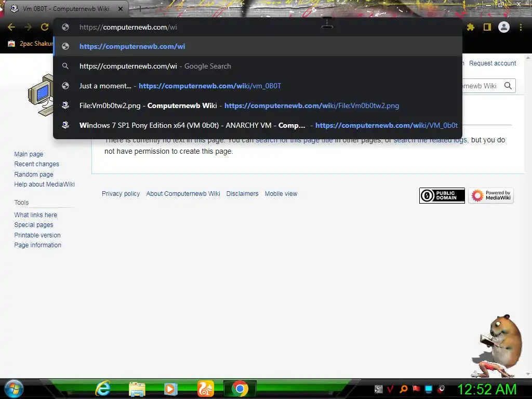Open the media player taskbar icon

point(170,389)
